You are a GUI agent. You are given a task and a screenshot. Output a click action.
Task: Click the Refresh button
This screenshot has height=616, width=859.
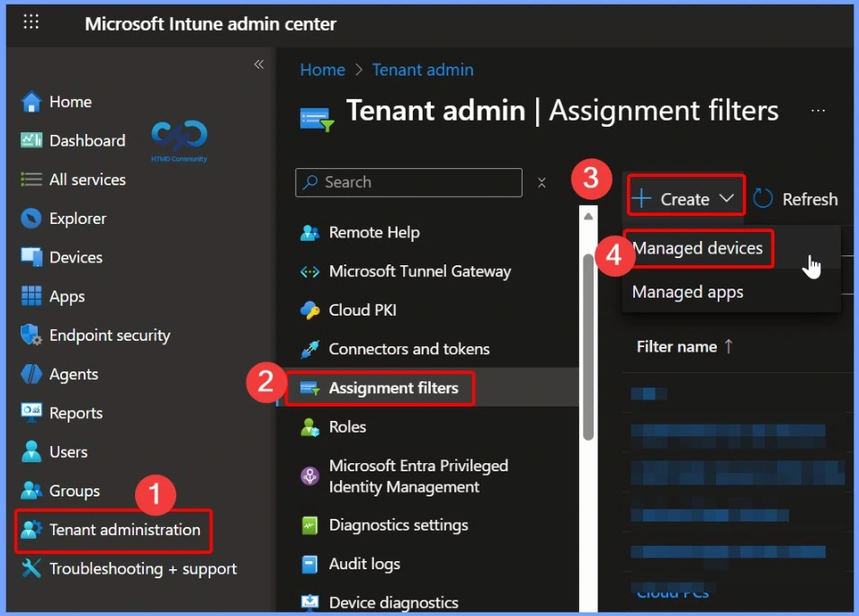tap(795, 199)
